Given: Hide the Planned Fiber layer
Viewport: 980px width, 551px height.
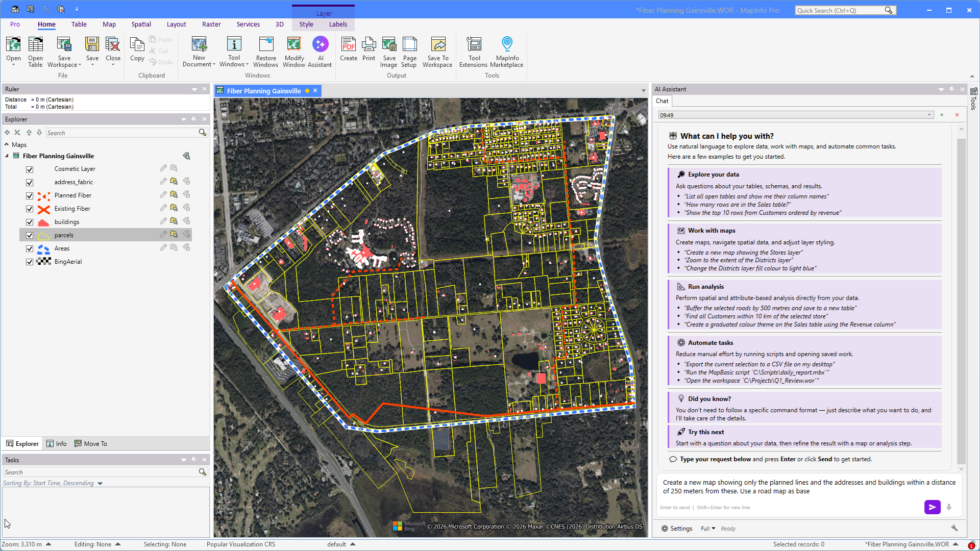Looking at the screenshot, I should click(x=30, y=195).
